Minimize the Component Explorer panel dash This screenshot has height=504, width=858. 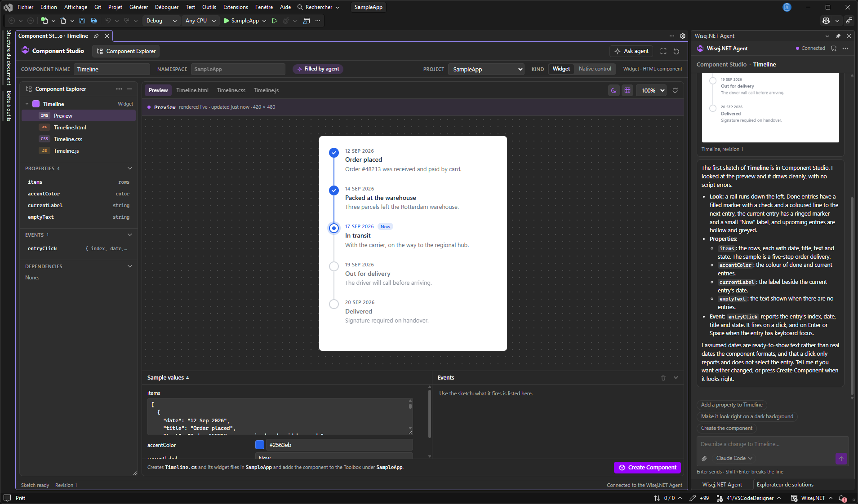(129, 89)
